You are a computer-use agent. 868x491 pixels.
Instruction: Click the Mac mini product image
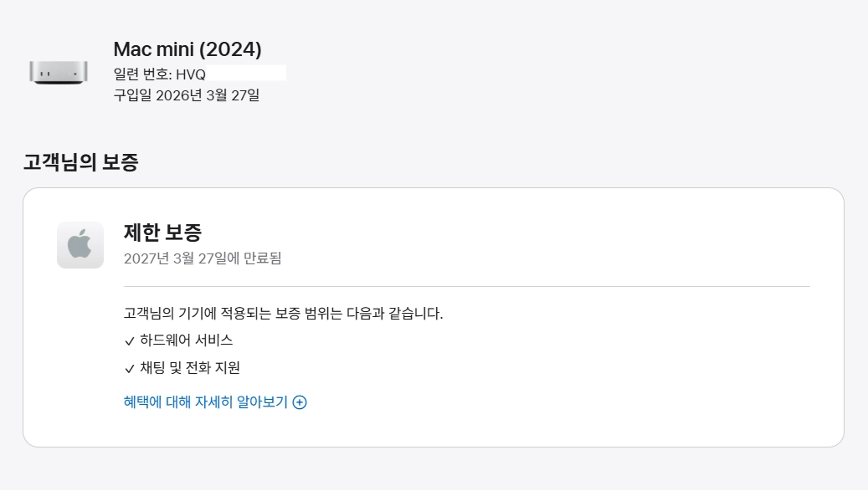[59, 72]
